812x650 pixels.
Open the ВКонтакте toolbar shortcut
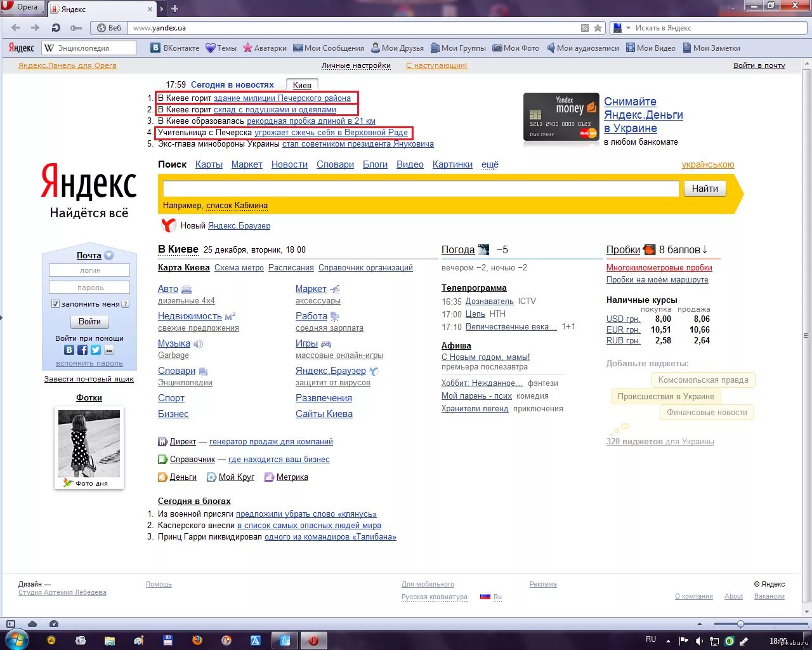(x=175, y=48)
